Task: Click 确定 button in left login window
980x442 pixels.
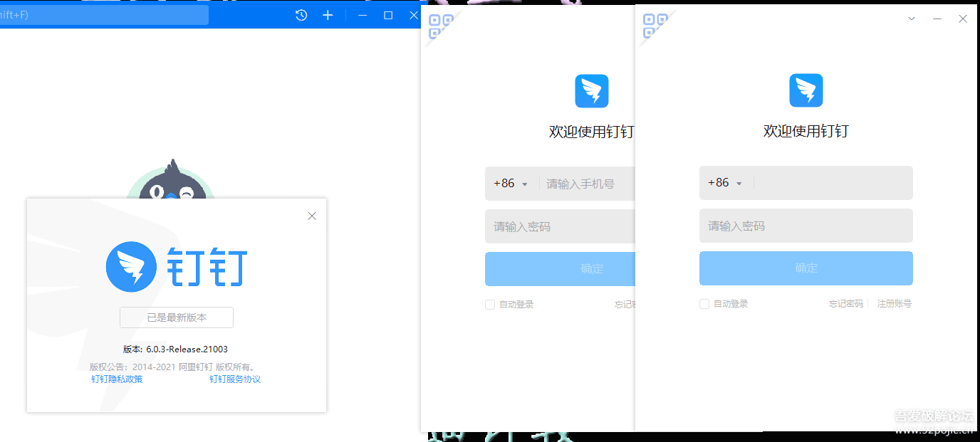Action: [x=560, y=269]
